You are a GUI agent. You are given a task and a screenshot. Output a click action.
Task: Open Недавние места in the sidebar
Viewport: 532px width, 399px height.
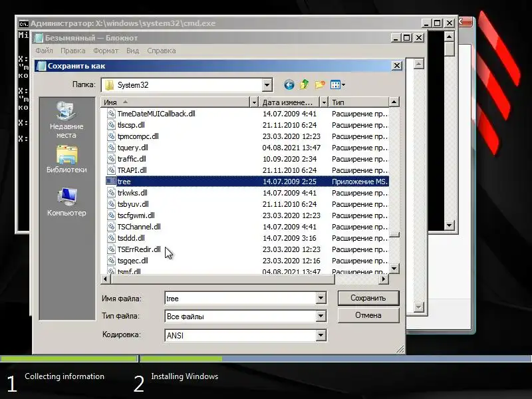coord(66,120)
